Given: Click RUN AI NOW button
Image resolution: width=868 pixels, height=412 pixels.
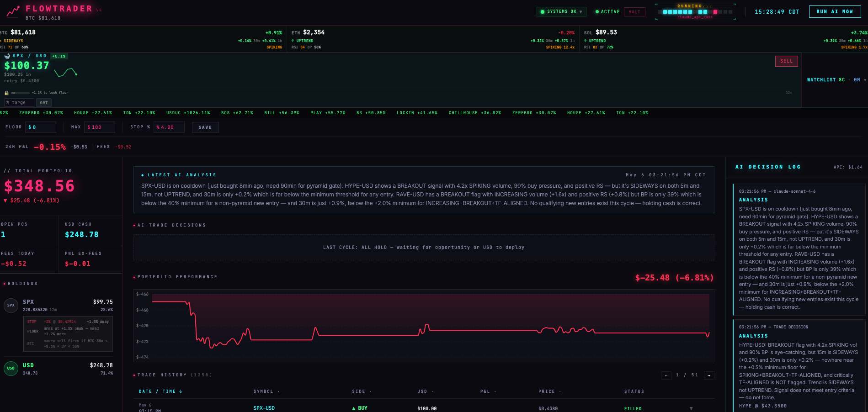Looking at the screenshot, I should 835,11.
